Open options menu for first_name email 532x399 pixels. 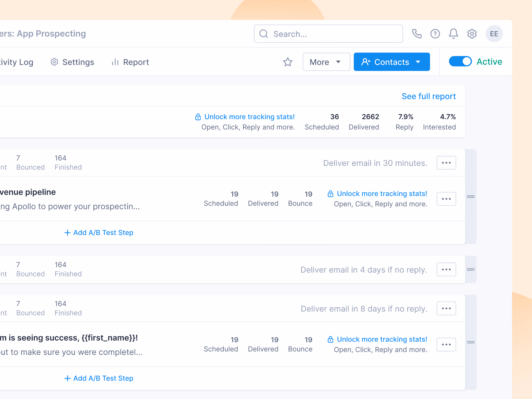[446, 344]
